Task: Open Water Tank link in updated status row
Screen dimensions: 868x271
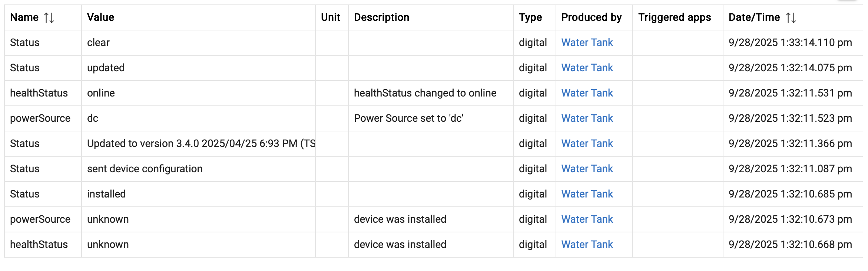Action: pos(587,68)
